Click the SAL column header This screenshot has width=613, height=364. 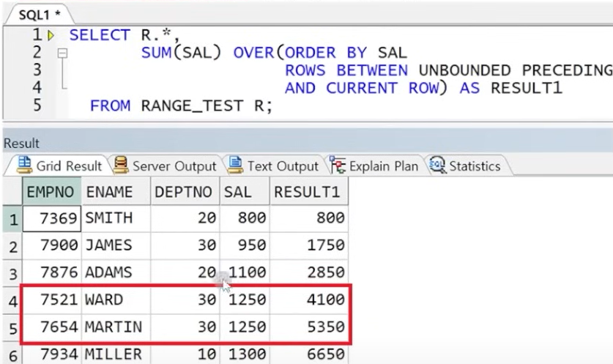click(x=245, y=192)
